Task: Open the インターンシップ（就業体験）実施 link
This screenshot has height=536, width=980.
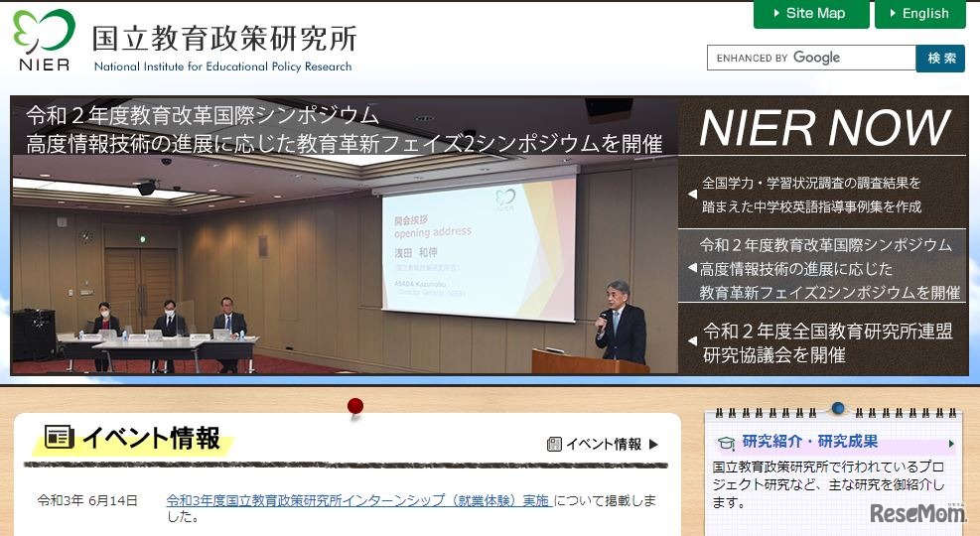Action: pos(358,500)
